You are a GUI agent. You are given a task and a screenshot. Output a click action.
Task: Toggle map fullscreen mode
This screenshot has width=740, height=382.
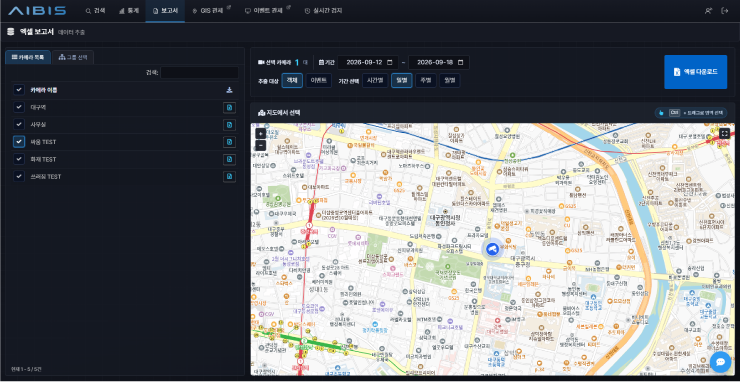(725, 134)
